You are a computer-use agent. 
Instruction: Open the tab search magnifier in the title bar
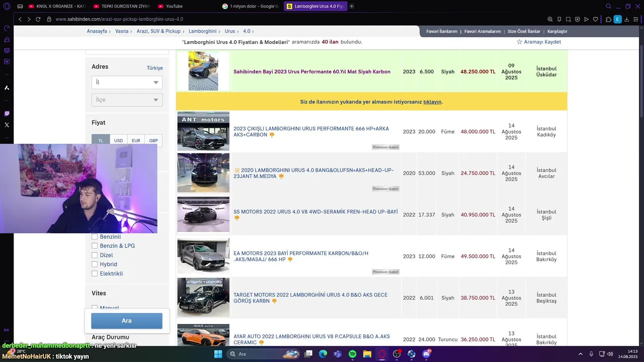pos(608,6)
